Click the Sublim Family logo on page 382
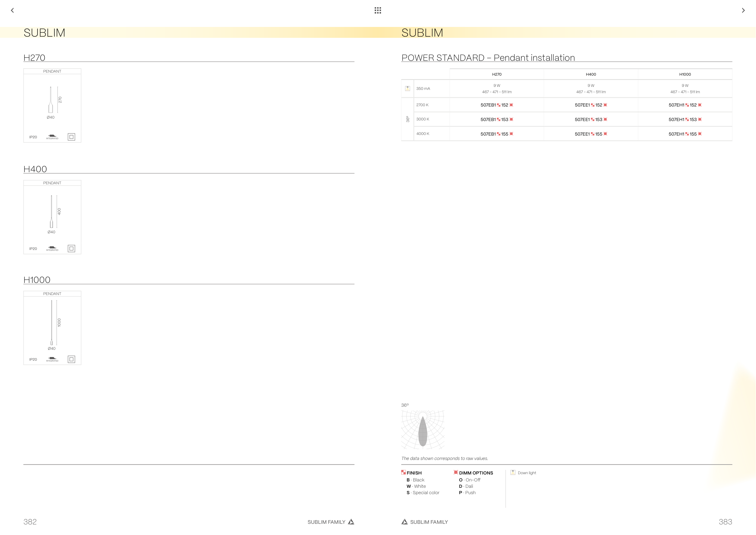 pos(351,521)
